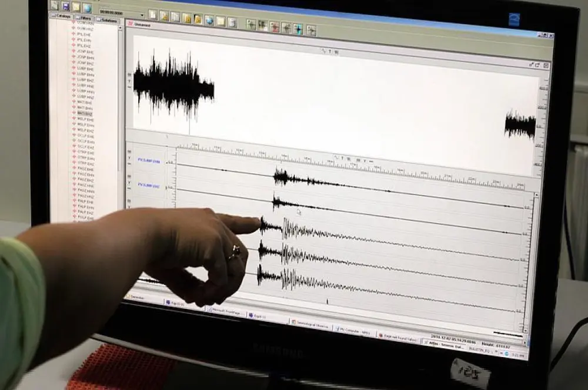Click the first icon in the top-left toolbar
Viewport: 588px width, 390px height.
[55, 5]
